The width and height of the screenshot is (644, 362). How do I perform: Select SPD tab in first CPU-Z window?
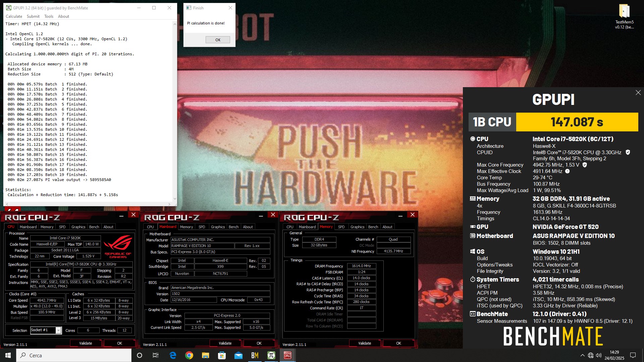62,227
